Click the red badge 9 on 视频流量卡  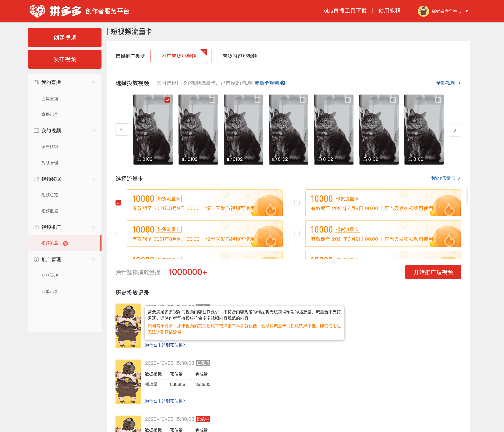click(x=65, y=243)
